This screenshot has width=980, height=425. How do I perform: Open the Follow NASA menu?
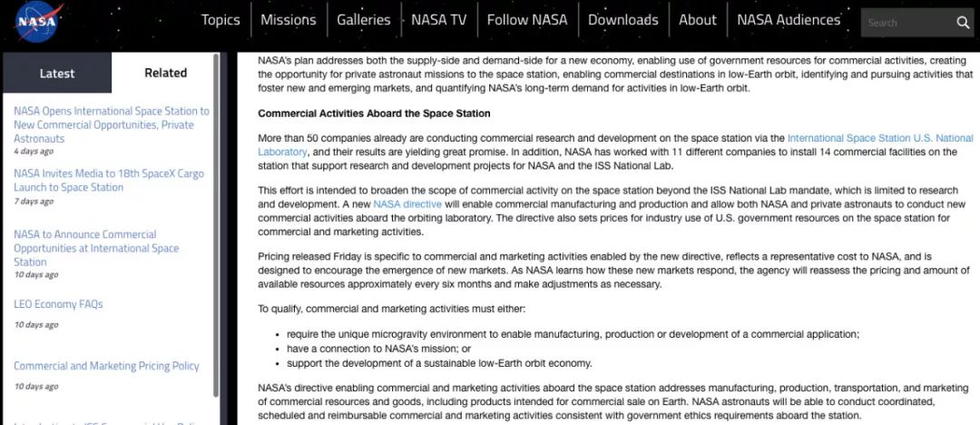tap(527, 20)
